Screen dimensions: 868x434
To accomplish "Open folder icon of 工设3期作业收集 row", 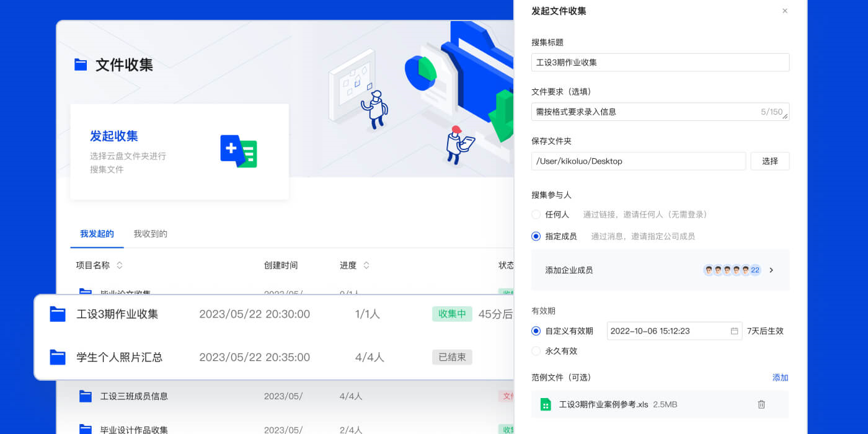I will (57, 314).
